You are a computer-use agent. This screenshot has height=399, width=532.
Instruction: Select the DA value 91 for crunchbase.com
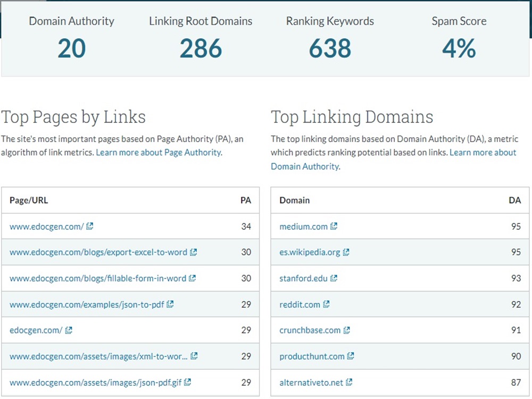pyautogui.click(x=516, y=330)
